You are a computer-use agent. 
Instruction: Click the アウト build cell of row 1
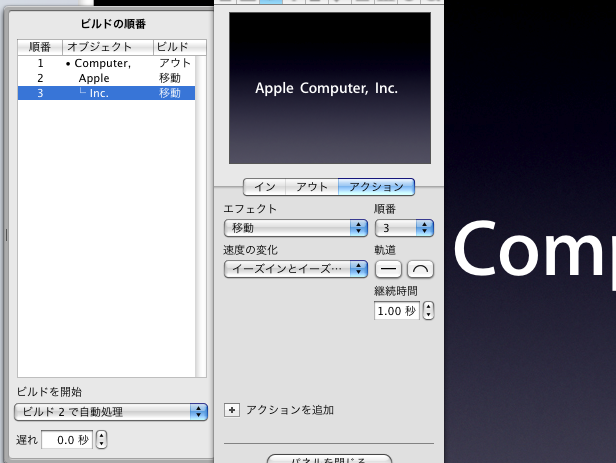coord(175,63)
